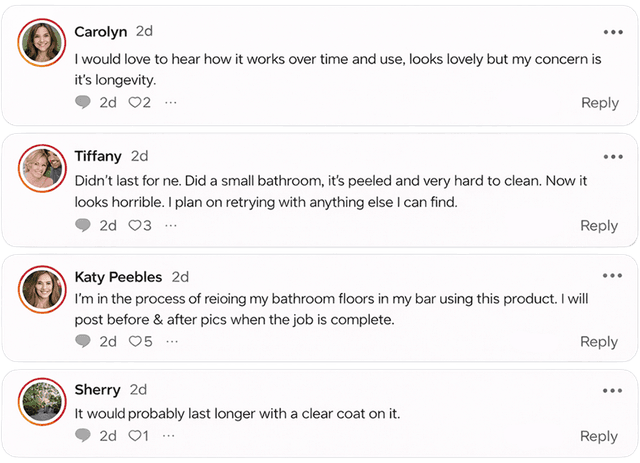Like Tiffany's comment with the heart icon
640x463 pixels.
tap(134, 225)
